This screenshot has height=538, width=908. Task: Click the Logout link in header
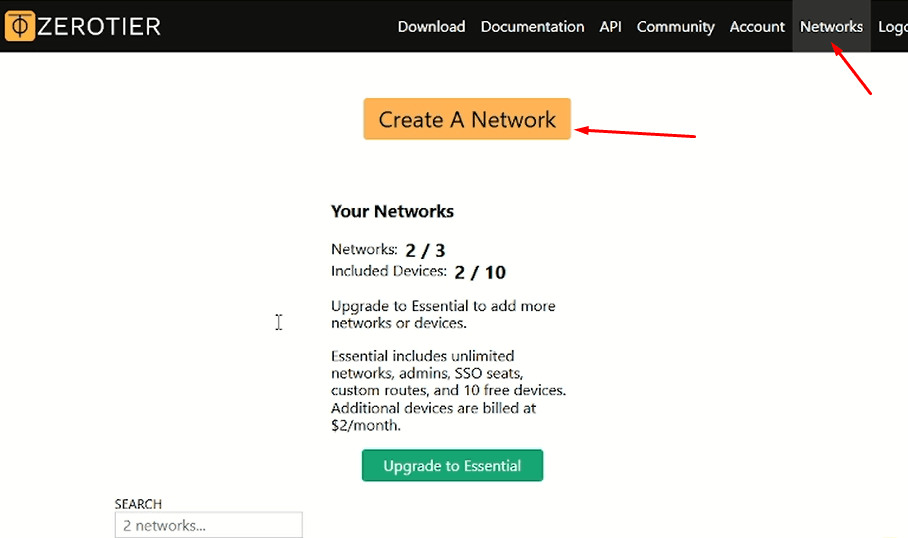892,27
